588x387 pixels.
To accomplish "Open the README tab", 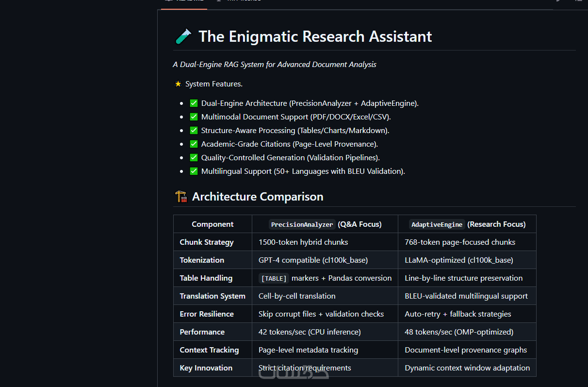I will (x=184, y=1).
